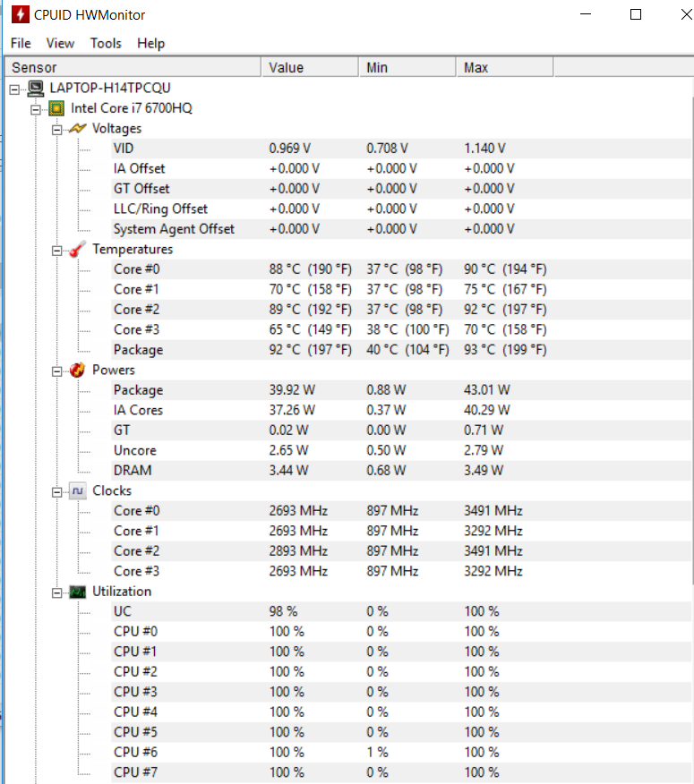Viewport: 694px width, 784px height.
Task: Select the LLC/Ring Offset row
Action: coord(401,209)
